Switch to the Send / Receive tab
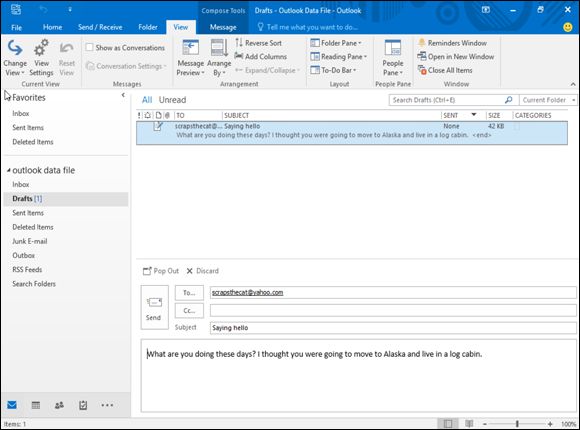This screenshot has height=430, width=580. point(100,27)
